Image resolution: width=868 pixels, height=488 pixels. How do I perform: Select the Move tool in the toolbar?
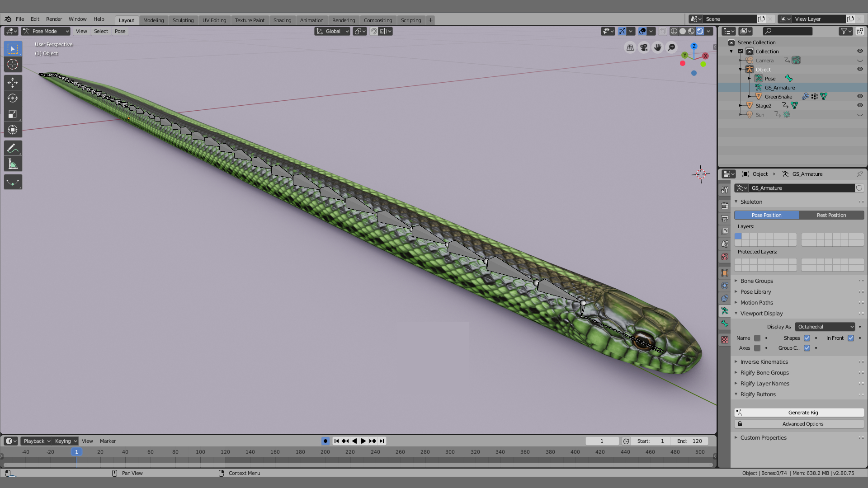click(13, 82)
